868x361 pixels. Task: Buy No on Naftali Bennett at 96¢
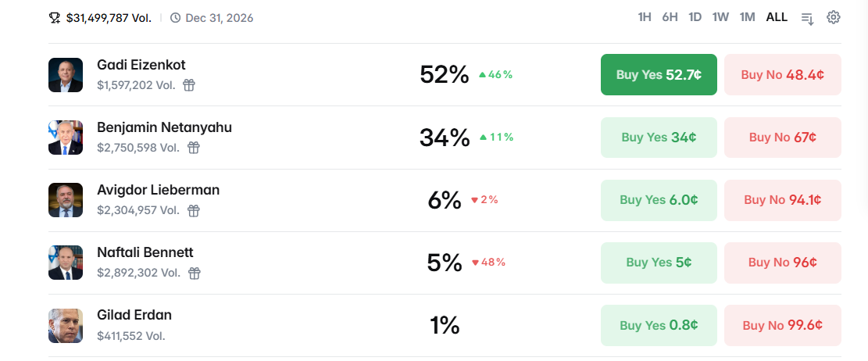[783, 263]
